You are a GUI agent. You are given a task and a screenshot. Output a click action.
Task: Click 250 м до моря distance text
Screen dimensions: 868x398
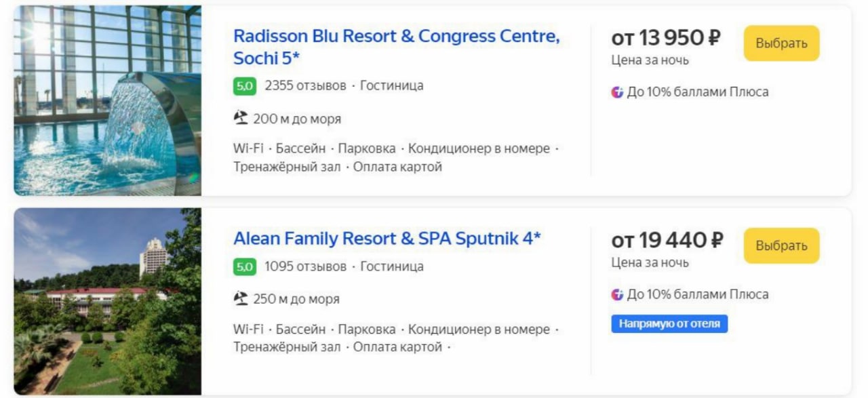296,299
